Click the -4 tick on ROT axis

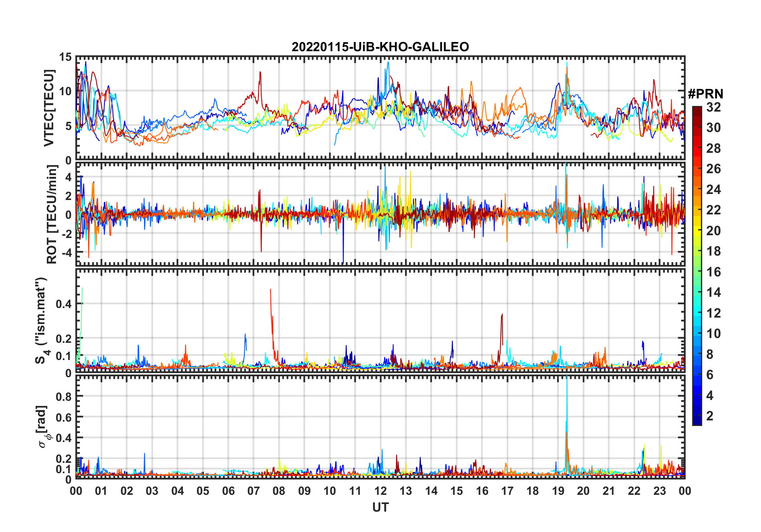pos(66,252)
